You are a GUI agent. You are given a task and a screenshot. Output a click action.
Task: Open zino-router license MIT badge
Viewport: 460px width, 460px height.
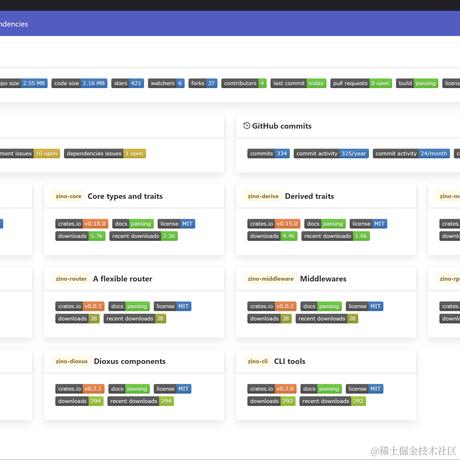[172, 306]
